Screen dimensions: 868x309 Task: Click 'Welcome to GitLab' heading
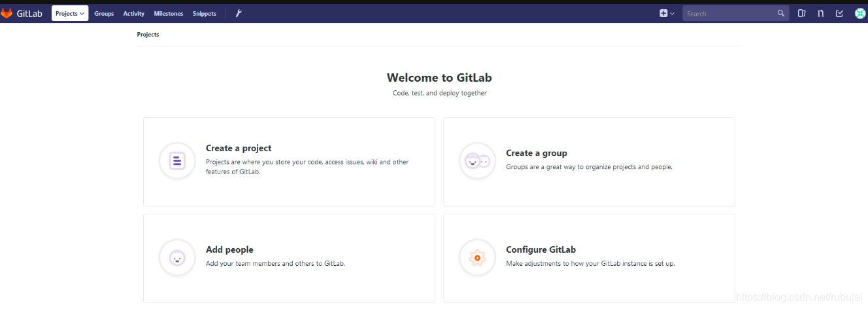coord(439,78)
